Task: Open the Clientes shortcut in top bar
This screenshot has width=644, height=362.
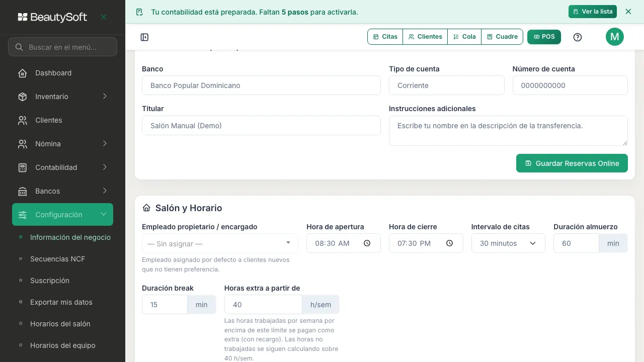Action: coord(425,37)
